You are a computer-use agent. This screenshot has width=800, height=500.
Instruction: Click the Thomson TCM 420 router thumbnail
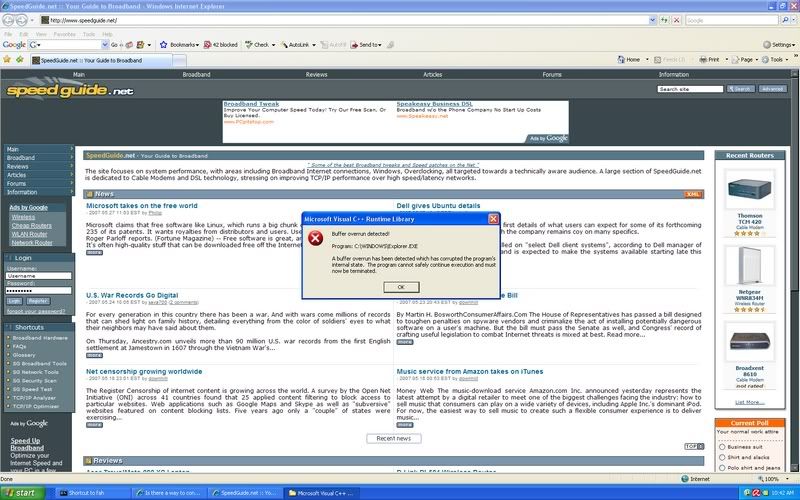(x=749, y=189)
